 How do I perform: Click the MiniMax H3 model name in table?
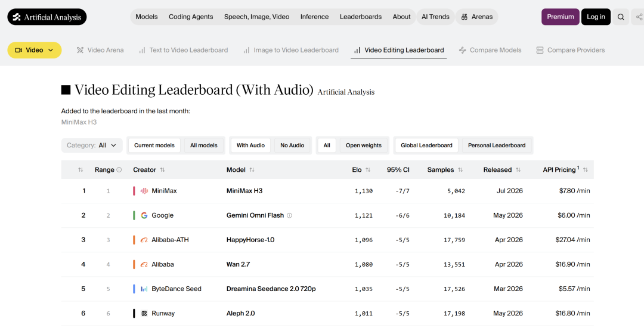tap(244, 191)
